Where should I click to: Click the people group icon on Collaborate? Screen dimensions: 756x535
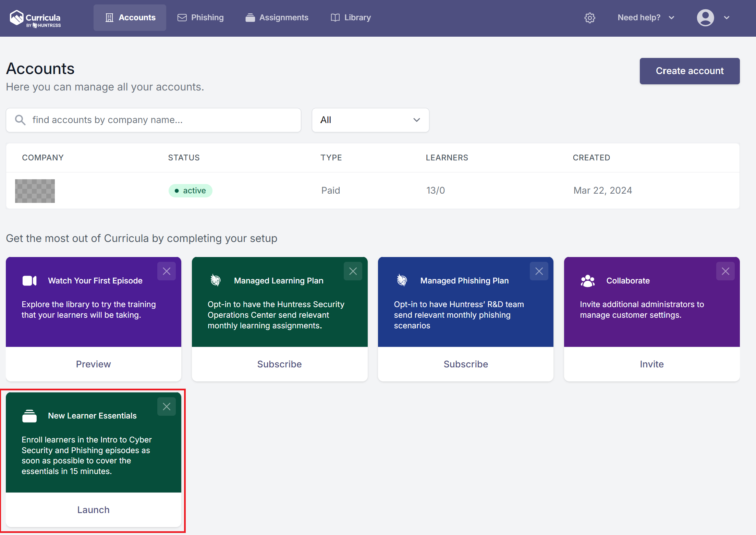[x=588, y=281]
